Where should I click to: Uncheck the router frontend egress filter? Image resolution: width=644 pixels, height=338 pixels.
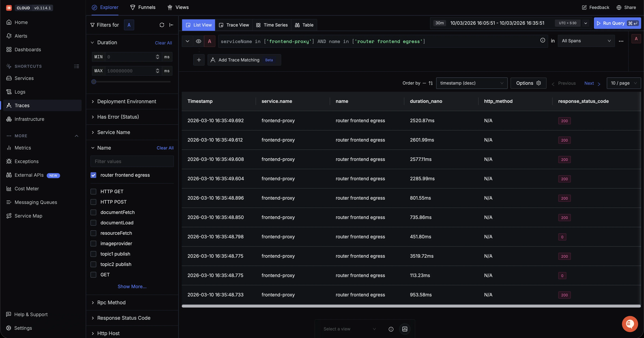click(94, 175)
